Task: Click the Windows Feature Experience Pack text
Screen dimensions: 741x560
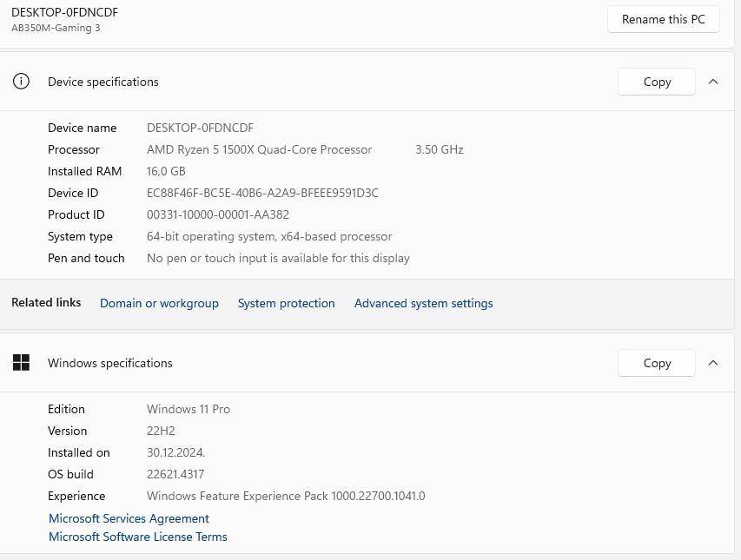Action: coord(286,496)
